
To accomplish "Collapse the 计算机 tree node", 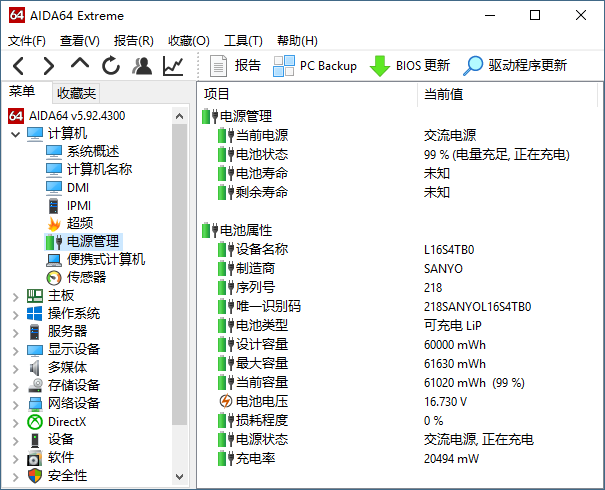I will tap(15, 134).
